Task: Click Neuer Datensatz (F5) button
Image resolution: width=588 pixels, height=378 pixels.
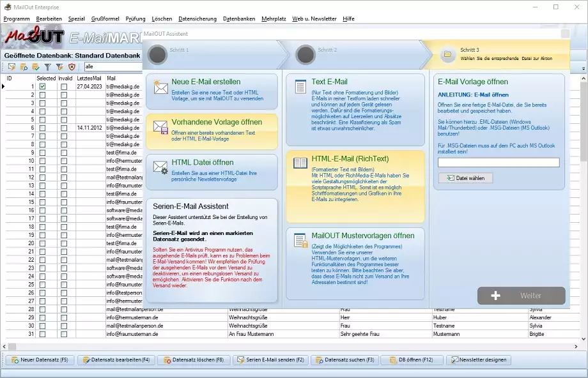Action: point(40,360)
